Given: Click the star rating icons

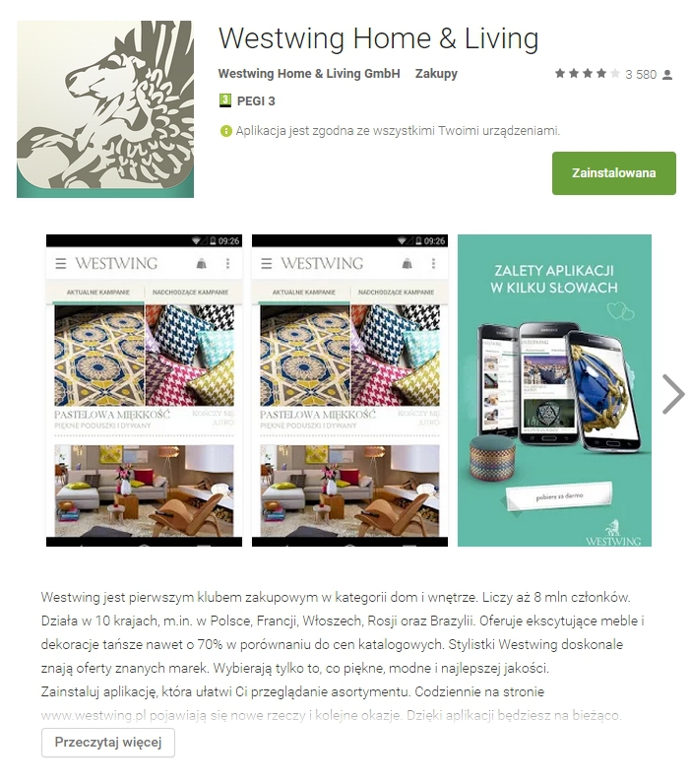Looking at the screenshot, I should 587,74.
